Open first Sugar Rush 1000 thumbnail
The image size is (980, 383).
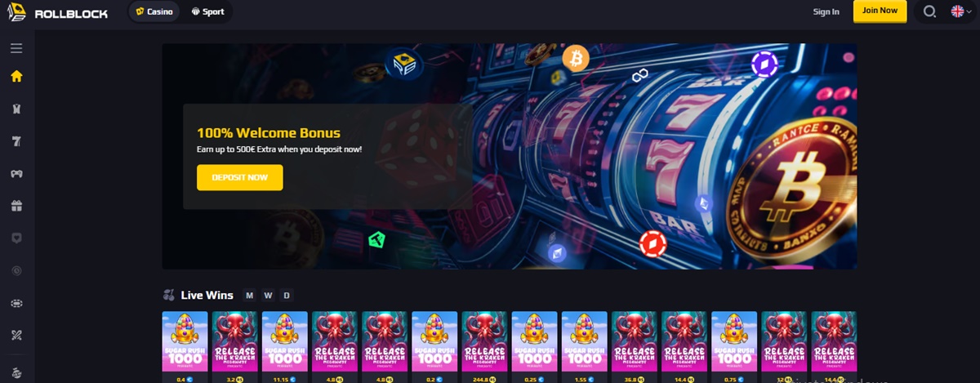point(185,341)
